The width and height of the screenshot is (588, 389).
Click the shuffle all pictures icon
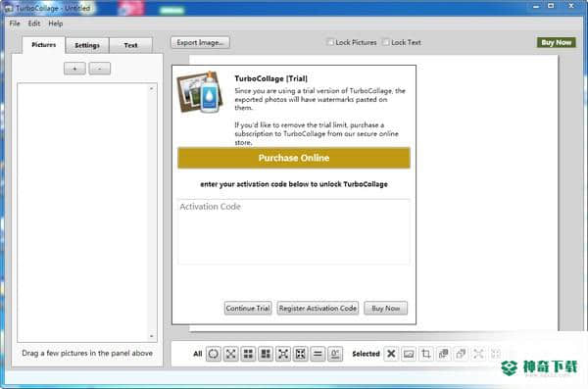(230, 354)
